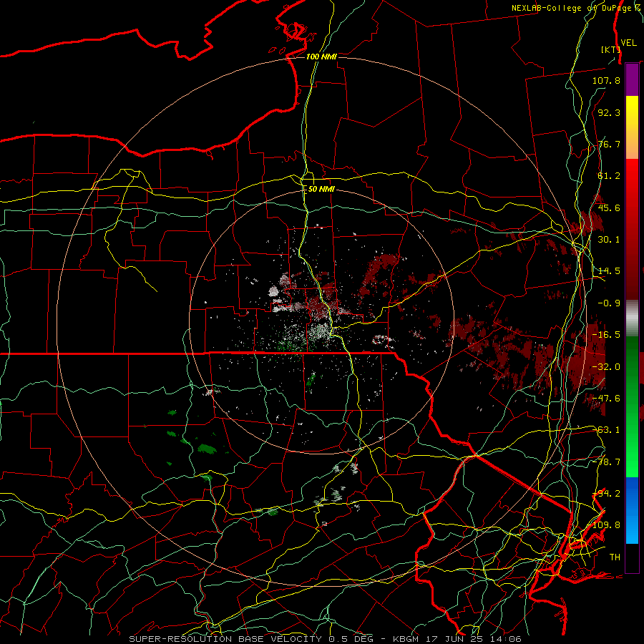Click the 50 NMI range ring label
644x644 pixels.
coord(321,189)
